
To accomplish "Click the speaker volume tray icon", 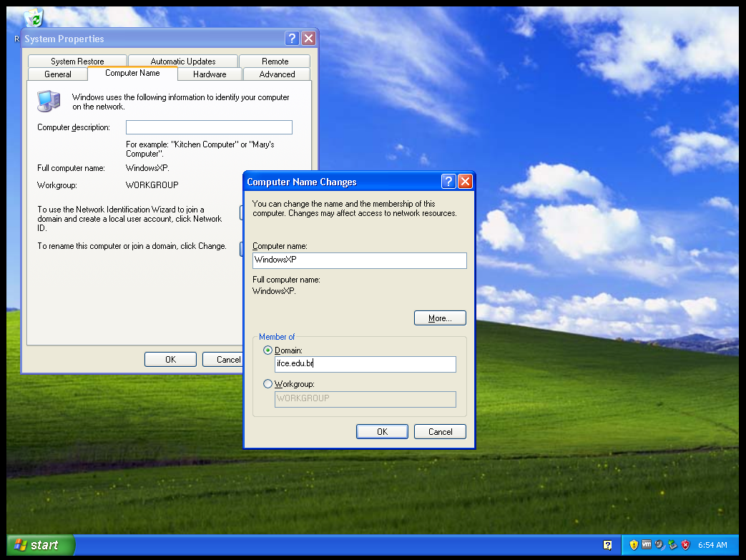I will 659,545.
